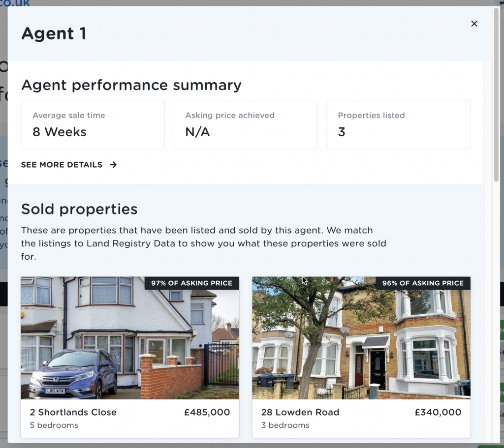The height and width of the screenshot is (448, 504).
Task: Open the SEE MORE DETAILS link
Action: [x=69, y=165]
